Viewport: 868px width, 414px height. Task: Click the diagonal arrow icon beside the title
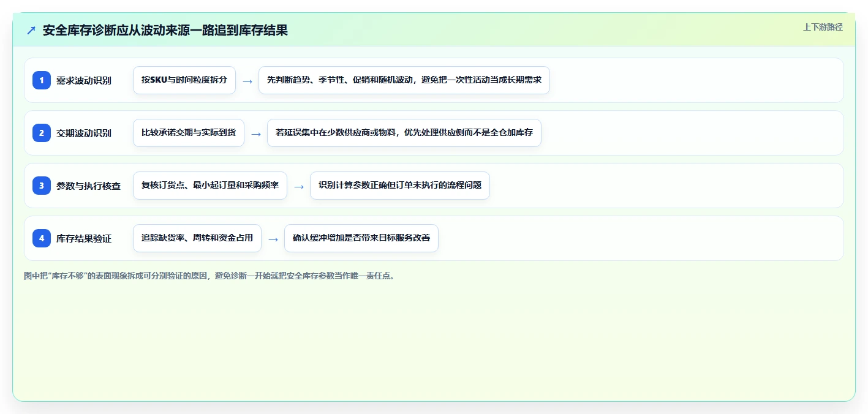point(31,31)
